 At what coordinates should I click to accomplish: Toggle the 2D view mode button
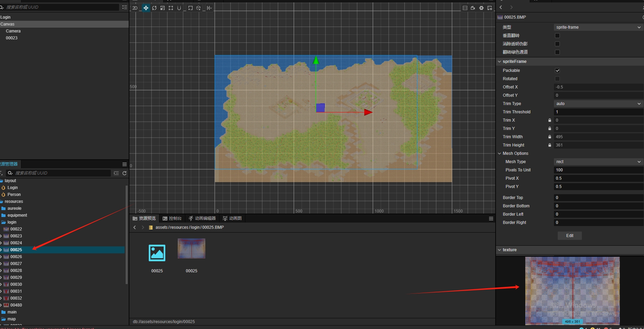[x=135, y=8]
